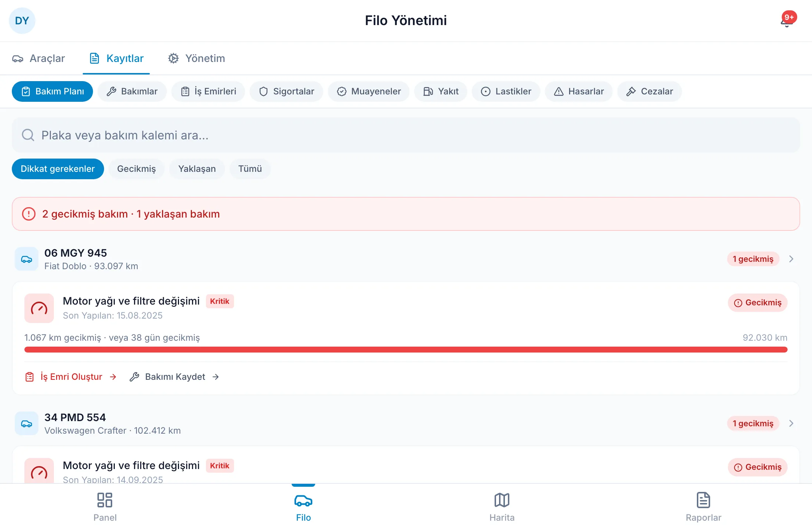Click the 92.030 km target value
The height and width of the screenshot is (531, 812).
click(x=765, y=338)
